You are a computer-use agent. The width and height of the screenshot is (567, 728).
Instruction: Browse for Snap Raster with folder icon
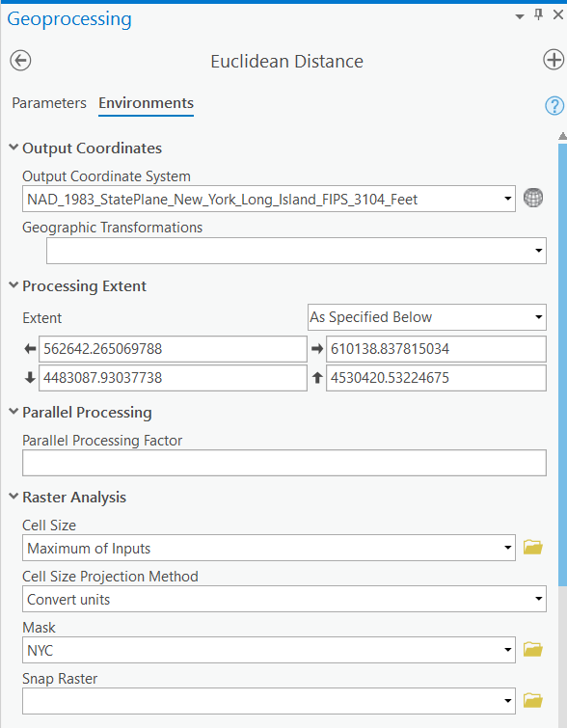pos(533,701)
